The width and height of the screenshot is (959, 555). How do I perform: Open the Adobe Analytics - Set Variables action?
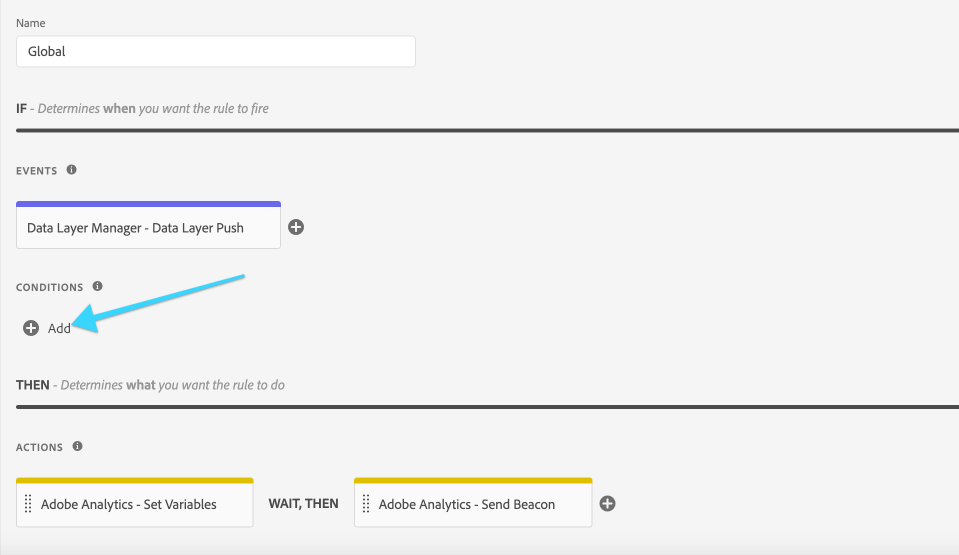pyautogui.click(x=140, y=505)
